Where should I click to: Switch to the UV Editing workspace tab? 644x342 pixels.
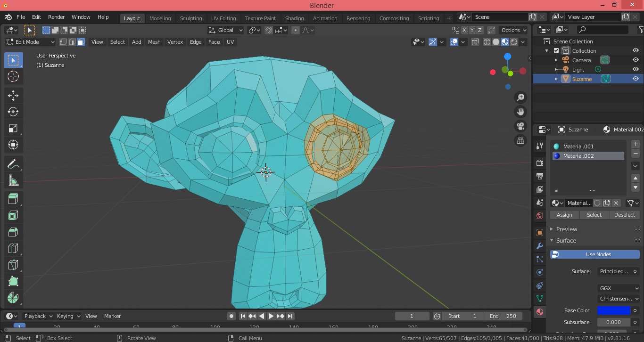click(223, 18)
